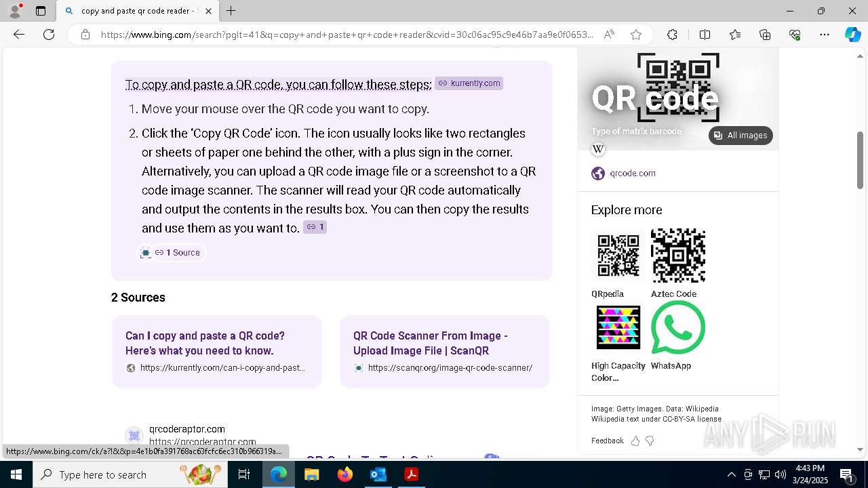The image size is (868, 488).
Task: Expand the 1 Source button
Action: [x=178, y=253]
